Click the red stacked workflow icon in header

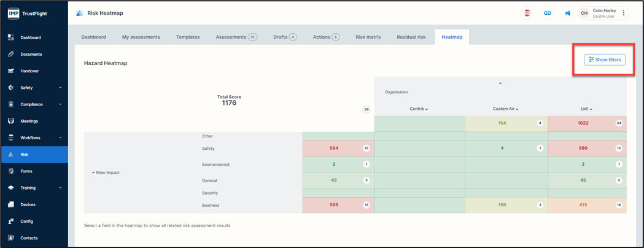(x=527, y=13)
